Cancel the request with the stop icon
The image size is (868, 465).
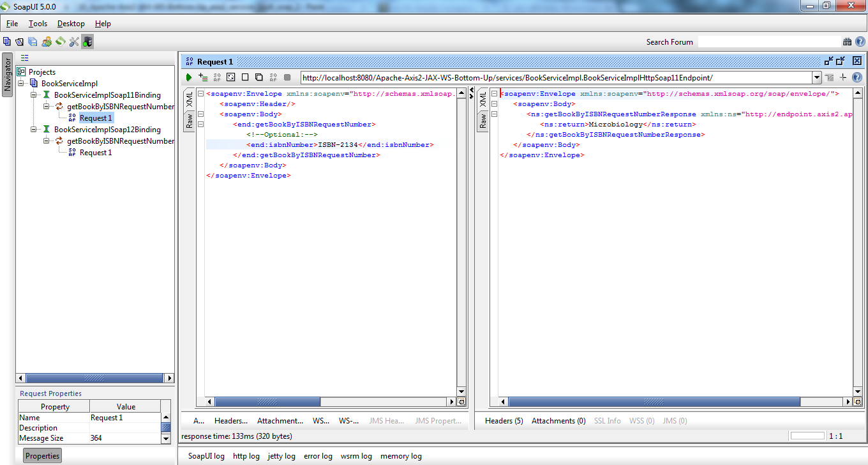(245, 77)
